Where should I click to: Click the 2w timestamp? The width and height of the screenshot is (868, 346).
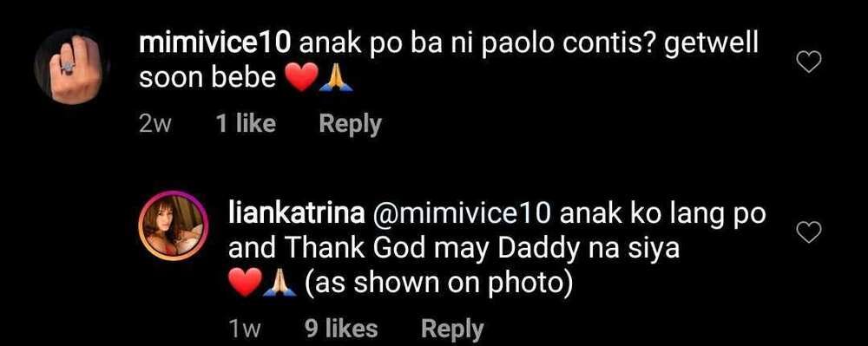point(155,125)
